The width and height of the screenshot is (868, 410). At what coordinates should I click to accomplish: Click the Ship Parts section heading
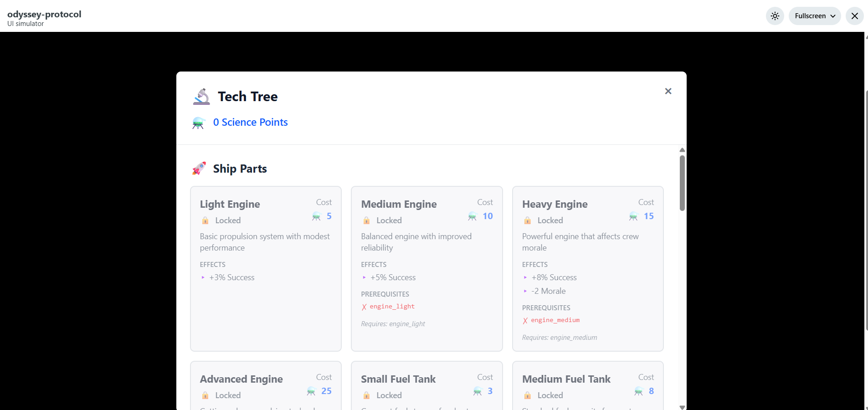click(240, 169)
